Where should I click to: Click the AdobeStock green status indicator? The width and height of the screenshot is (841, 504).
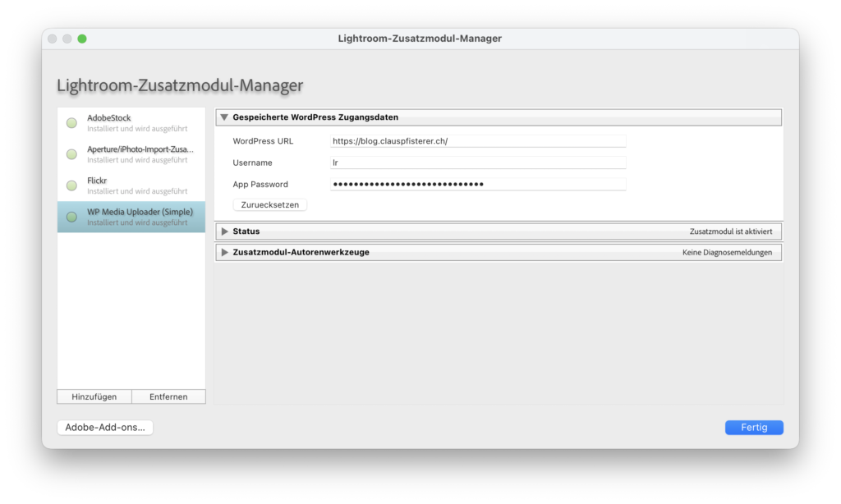click(71, 123)
